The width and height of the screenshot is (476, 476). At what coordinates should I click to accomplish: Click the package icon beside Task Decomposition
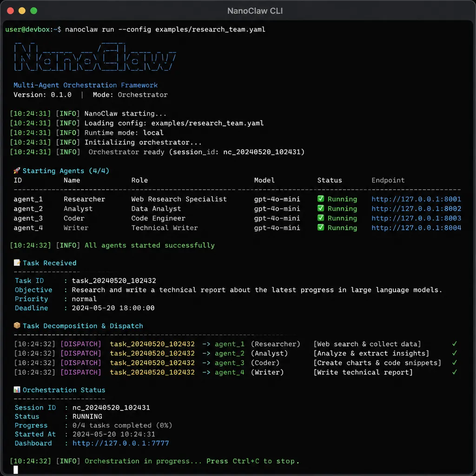point(17,325)
